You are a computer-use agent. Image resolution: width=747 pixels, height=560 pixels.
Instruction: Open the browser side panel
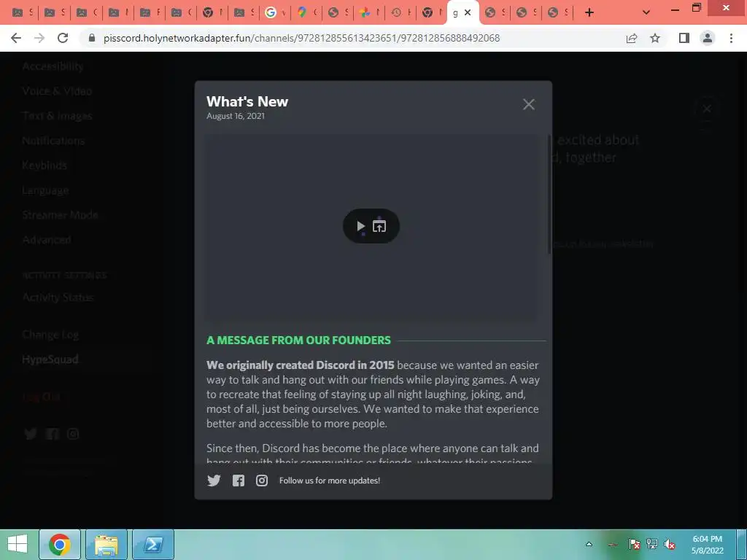pos(684,38)
